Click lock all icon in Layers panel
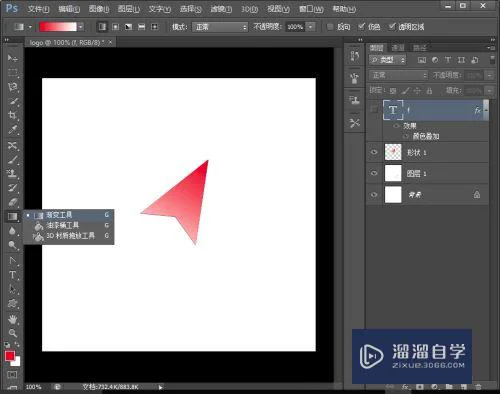Viewport: 500px width, 394px height. pos(430,91)
